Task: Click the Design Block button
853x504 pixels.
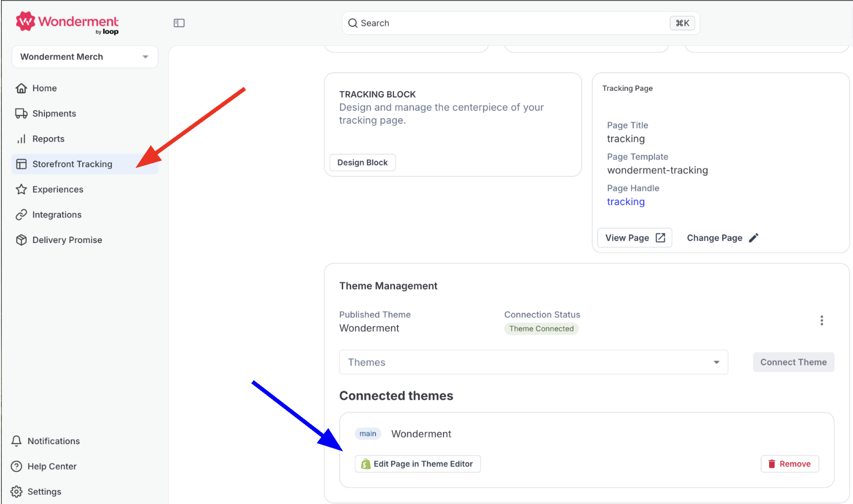Action: 363,163
